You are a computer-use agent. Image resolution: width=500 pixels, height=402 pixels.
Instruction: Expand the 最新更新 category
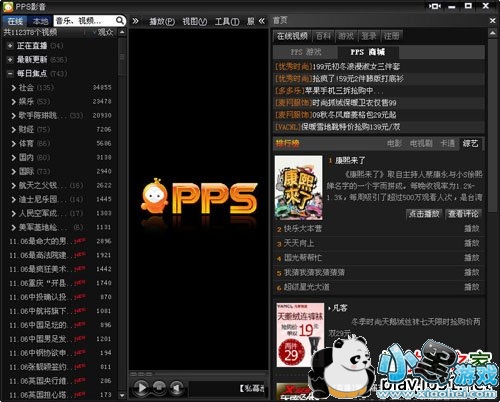10,60
